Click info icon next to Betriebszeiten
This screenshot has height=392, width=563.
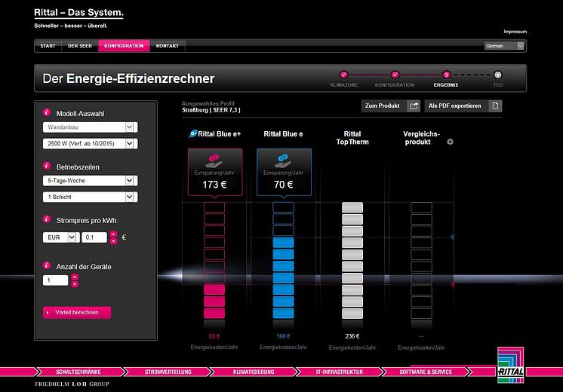47,166
